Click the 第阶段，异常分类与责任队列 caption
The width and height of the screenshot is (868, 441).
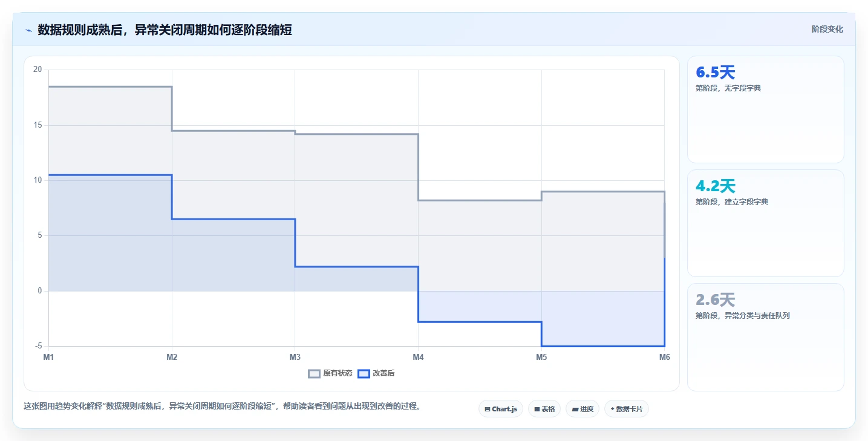coord(743,316)
